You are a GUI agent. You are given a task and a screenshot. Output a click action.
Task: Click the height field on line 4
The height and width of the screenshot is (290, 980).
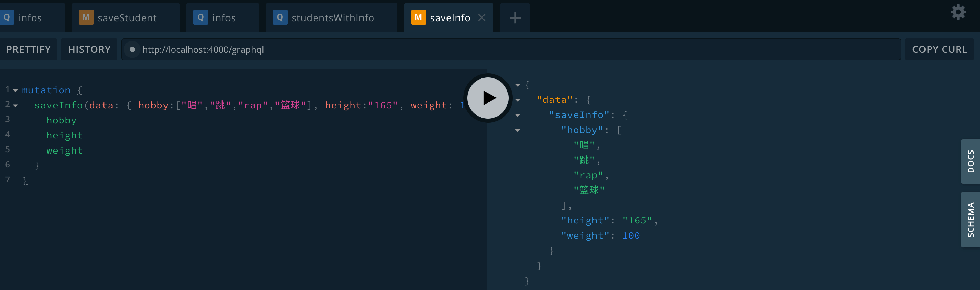(x=64, y=135)
